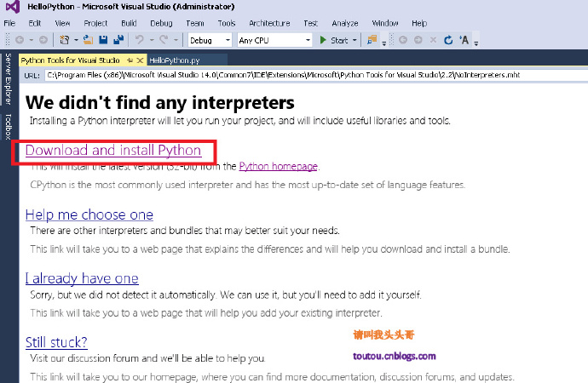Click the Download and install Python link
Image resolution: width=588 pixels, height=383 pixels.
tap(113, 151)
